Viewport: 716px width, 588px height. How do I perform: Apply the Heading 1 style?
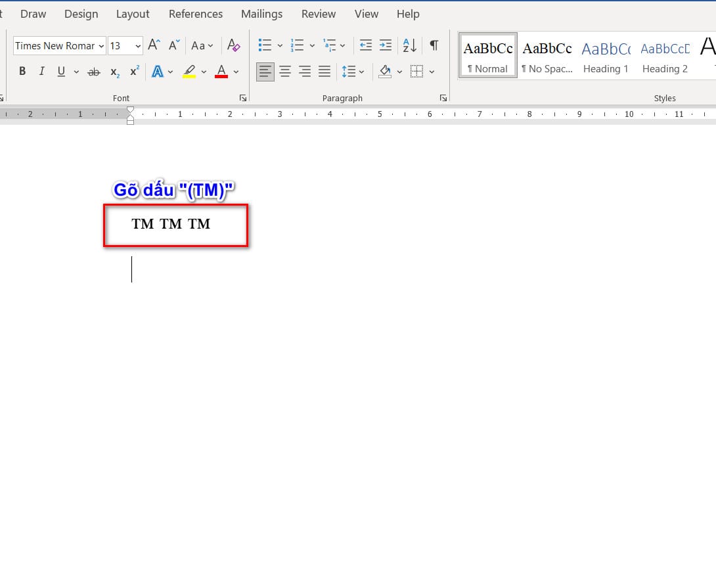tap(605, 56)
